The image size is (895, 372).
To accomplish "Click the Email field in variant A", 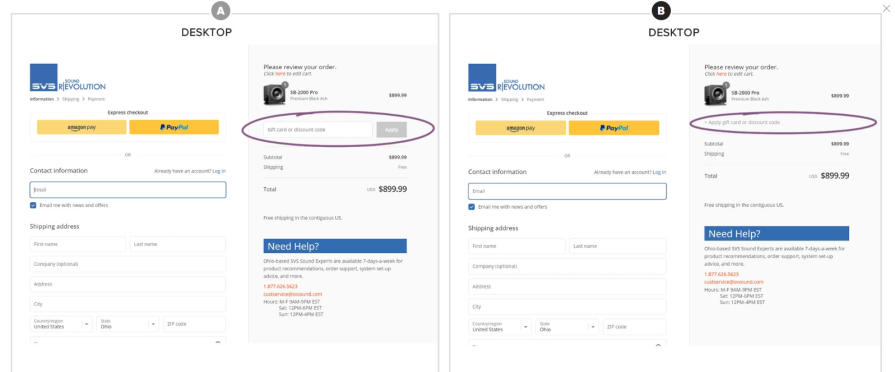I will click(x=128, y=189).
